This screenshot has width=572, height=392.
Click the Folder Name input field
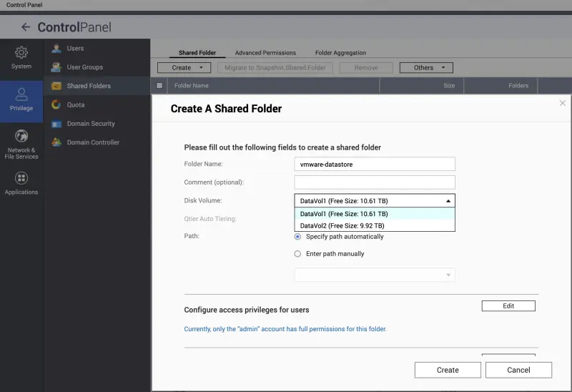pyautogui.click(x=375, y=165)
